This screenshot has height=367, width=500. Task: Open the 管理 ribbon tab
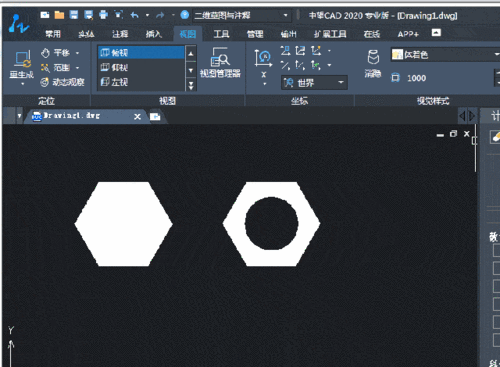255,34
